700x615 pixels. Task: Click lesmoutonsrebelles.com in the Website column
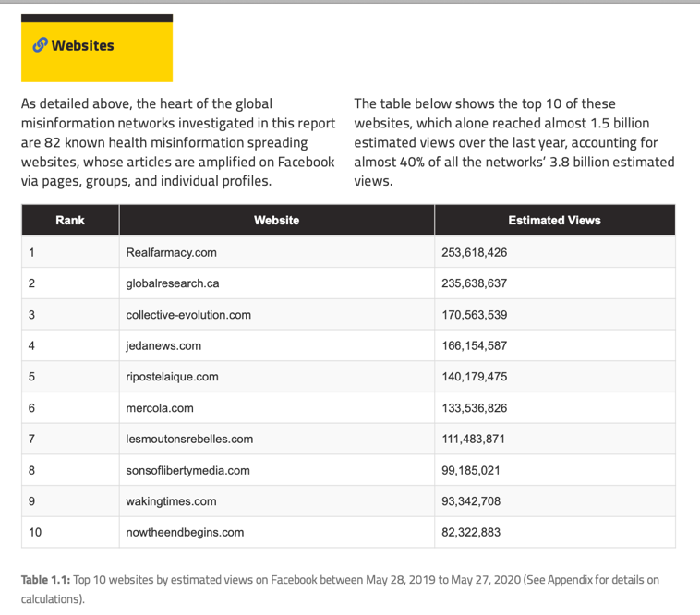(189, 440)
